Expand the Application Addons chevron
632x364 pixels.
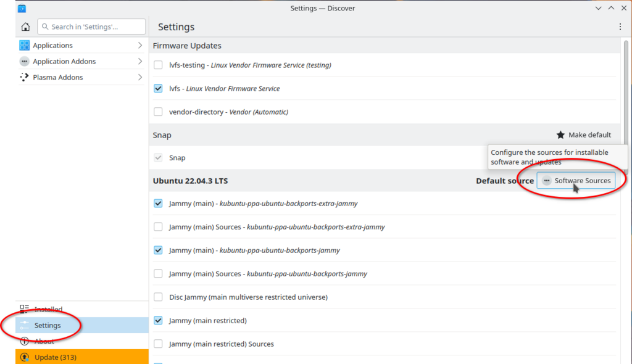140,61
